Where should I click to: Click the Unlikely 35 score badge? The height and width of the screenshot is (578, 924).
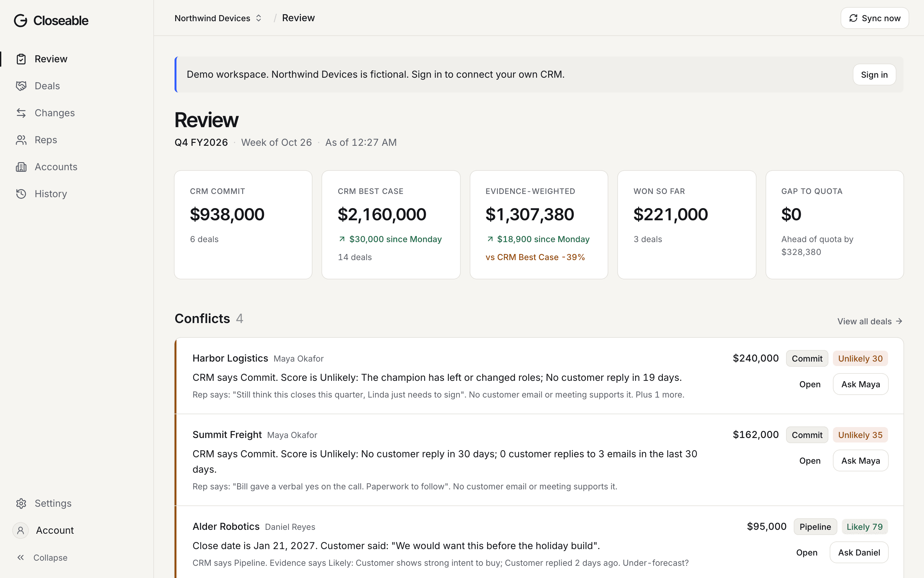pyautogui.click(x=860, y=435)
